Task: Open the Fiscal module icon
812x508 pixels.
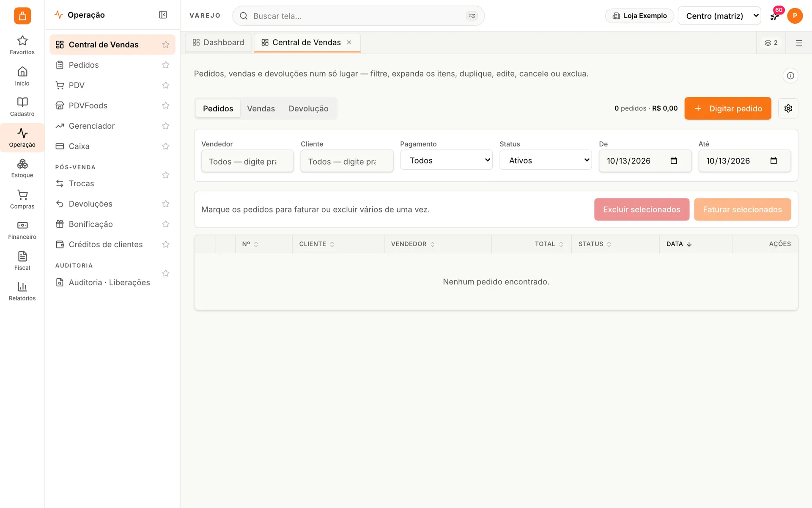Action: tap(22, 261)
